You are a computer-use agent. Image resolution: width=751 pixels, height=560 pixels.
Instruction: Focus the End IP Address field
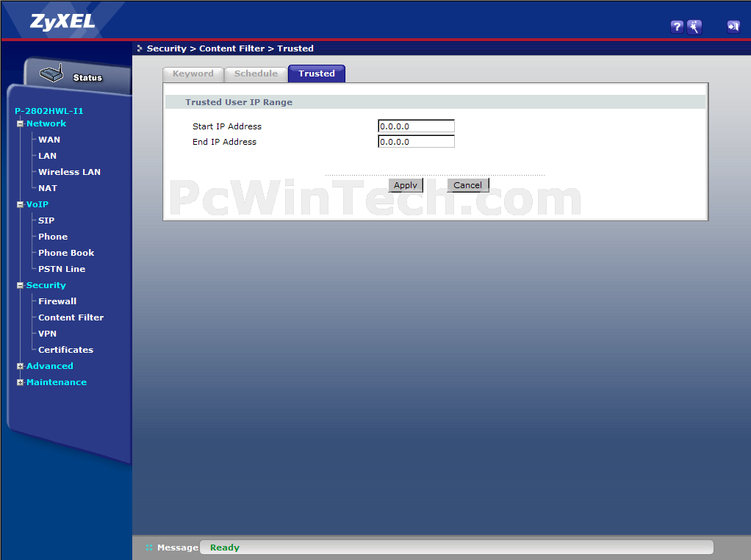tap(416, 141)
